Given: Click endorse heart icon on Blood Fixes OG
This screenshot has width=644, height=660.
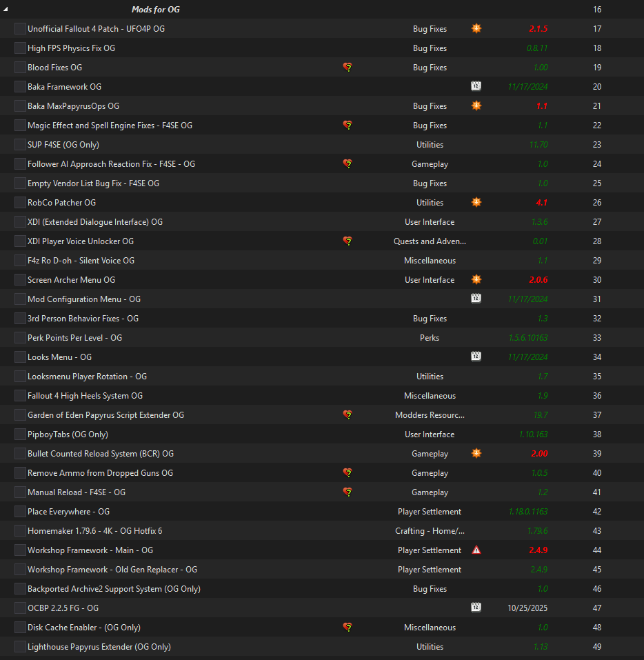Looking at the screenshot, I should pyautogui.click(x=348, y=68).
